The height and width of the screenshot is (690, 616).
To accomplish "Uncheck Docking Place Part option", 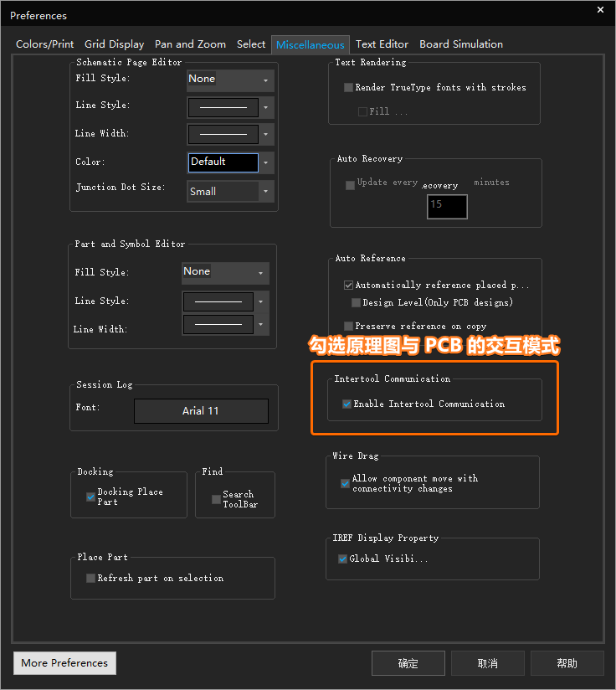I will [91, 497].
